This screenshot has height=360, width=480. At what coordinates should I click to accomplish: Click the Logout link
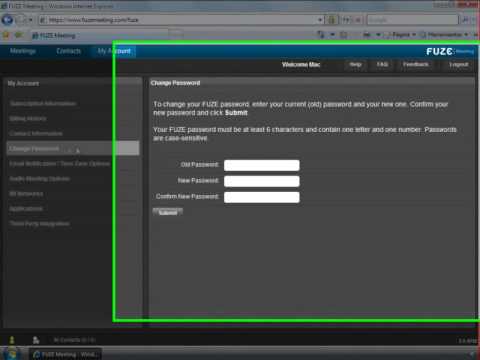[459, 64]
